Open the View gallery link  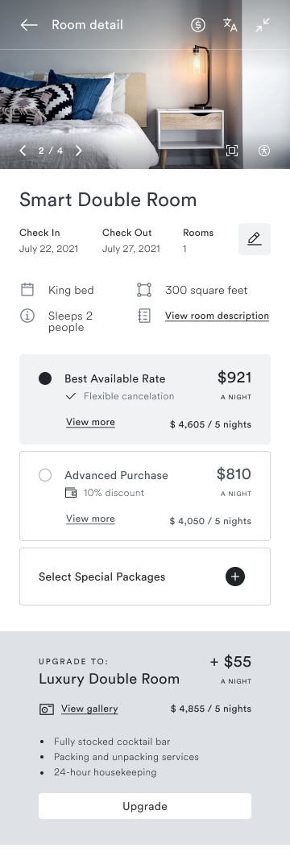pyautogui.click(x=89, y=709)
